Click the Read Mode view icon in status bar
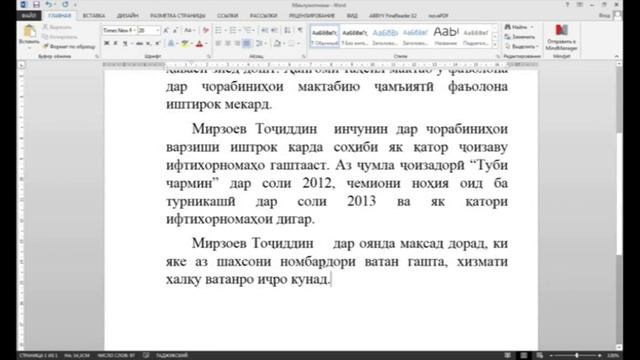 coord(507,356)
